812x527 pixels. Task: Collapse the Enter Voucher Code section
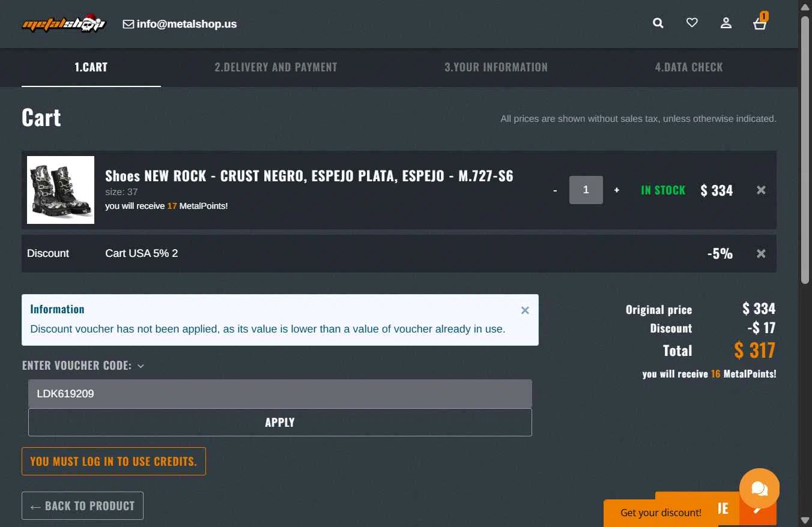click(83, 366)
